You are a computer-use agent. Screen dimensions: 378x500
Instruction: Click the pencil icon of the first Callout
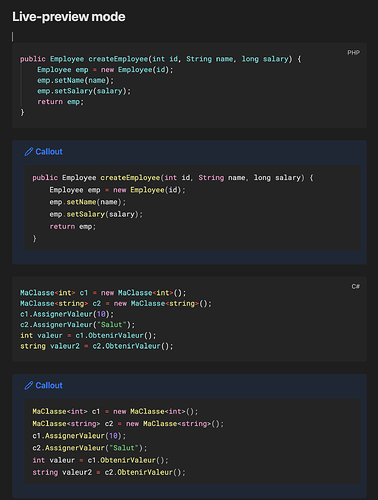(x=29, y=152)
